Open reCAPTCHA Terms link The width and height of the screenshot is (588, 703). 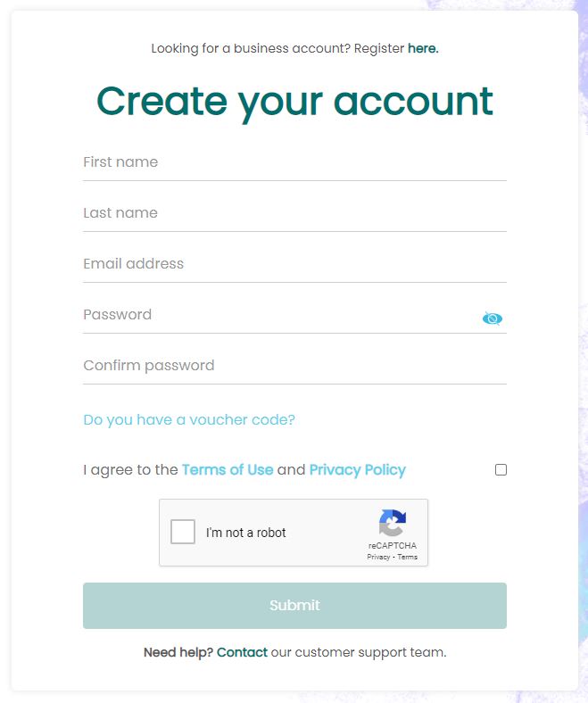click(x=407, y=557)
